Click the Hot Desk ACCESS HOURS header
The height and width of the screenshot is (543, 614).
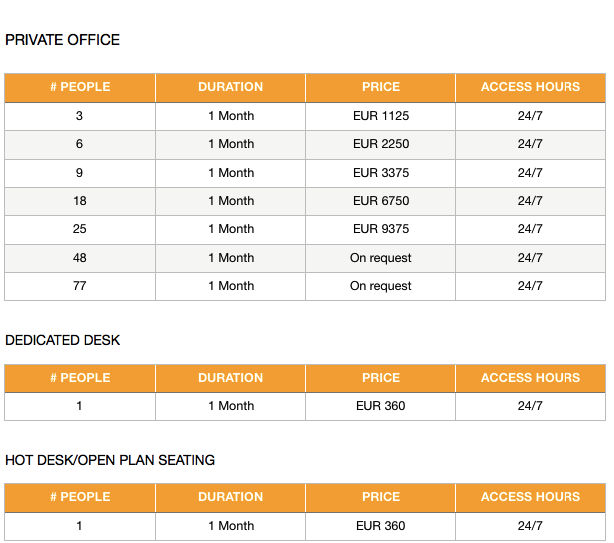[x=530, y=497]
